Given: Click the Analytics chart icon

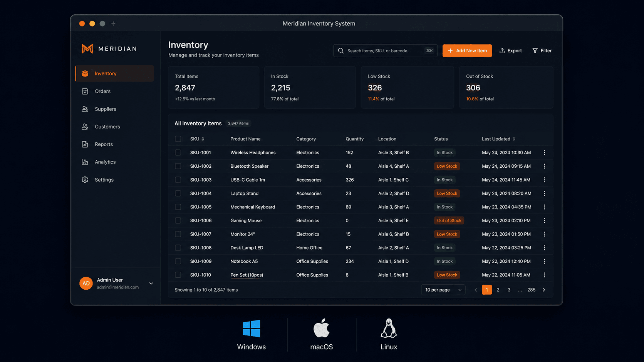Looking at the screenshot, I should tap(85, 162).
